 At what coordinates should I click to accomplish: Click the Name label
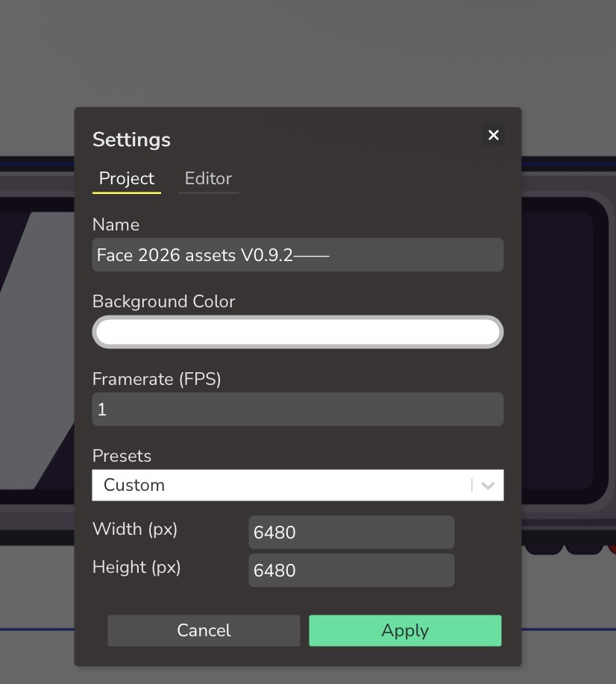(x=116, y=225)
